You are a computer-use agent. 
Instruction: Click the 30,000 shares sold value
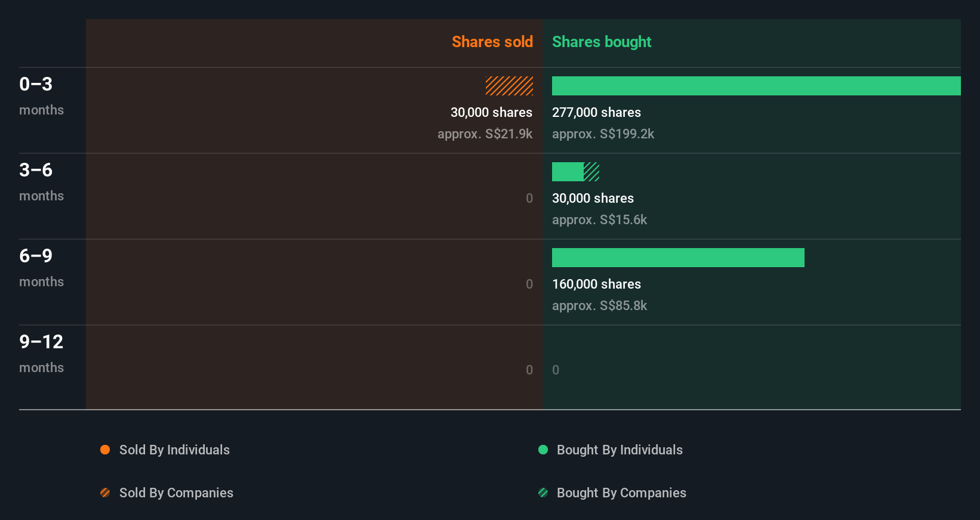[491, 112]
